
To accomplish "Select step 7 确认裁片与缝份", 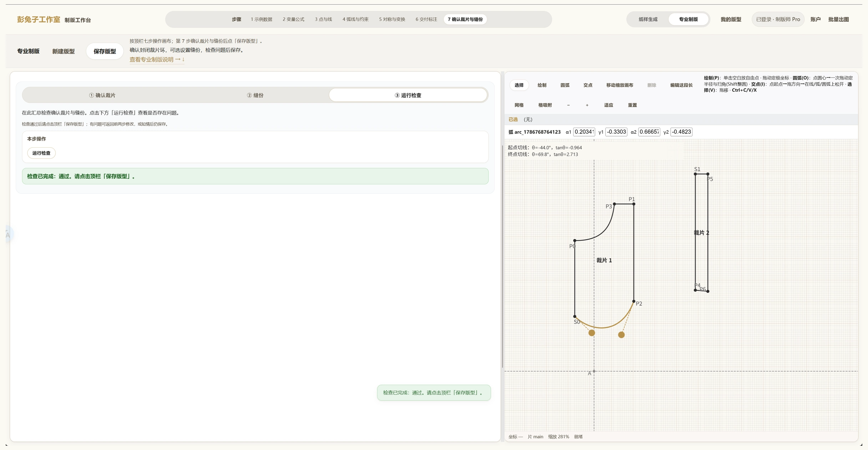I will (465, 19).
